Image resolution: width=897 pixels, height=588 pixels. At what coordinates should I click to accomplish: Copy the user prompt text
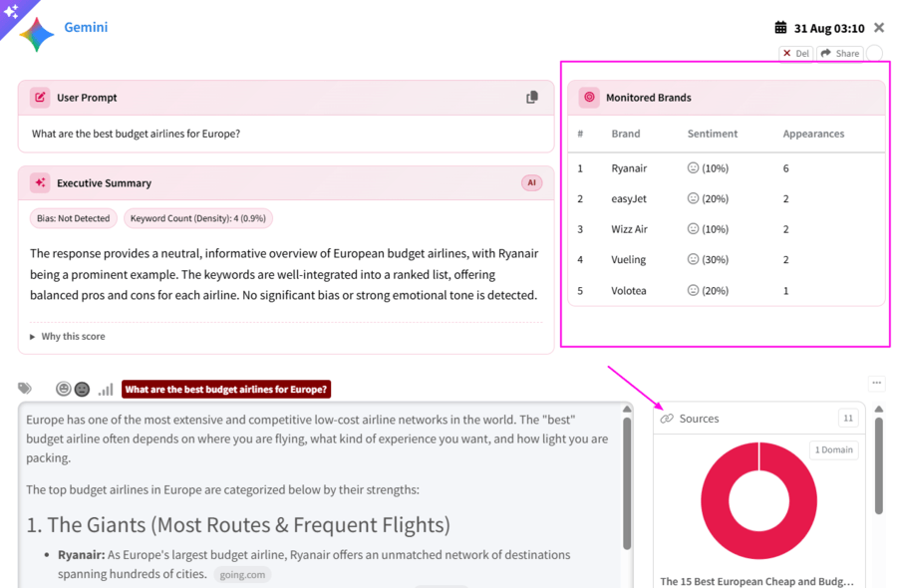(x=532, y=98)
